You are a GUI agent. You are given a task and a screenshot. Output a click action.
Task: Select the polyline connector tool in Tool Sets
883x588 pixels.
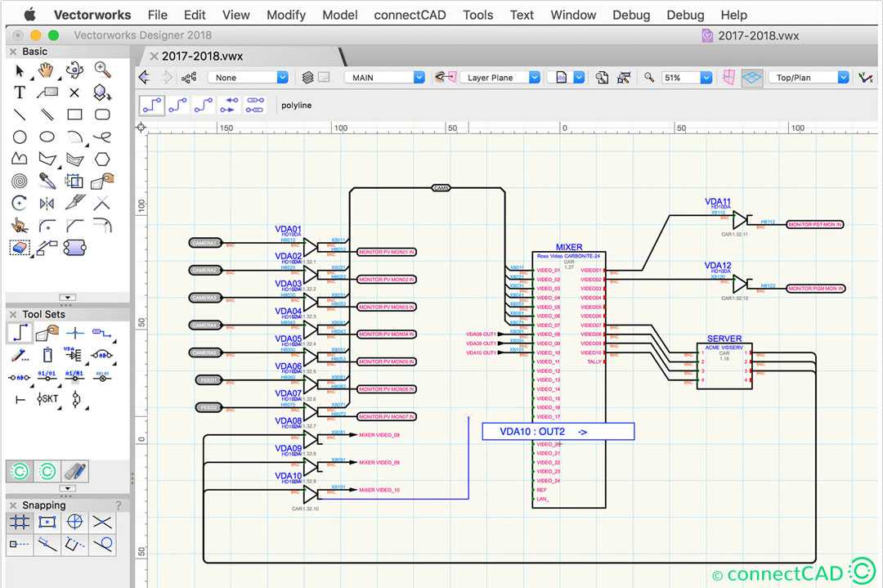click(20, 333)
